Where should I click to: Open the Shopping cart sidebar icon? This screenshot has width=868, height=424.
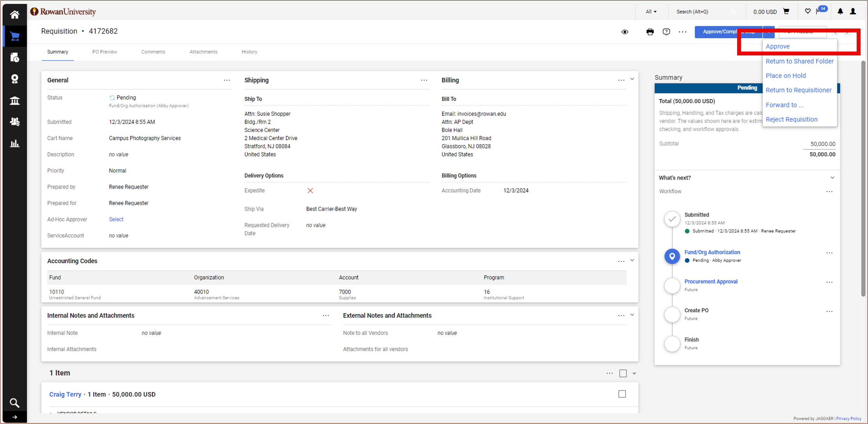14,36
